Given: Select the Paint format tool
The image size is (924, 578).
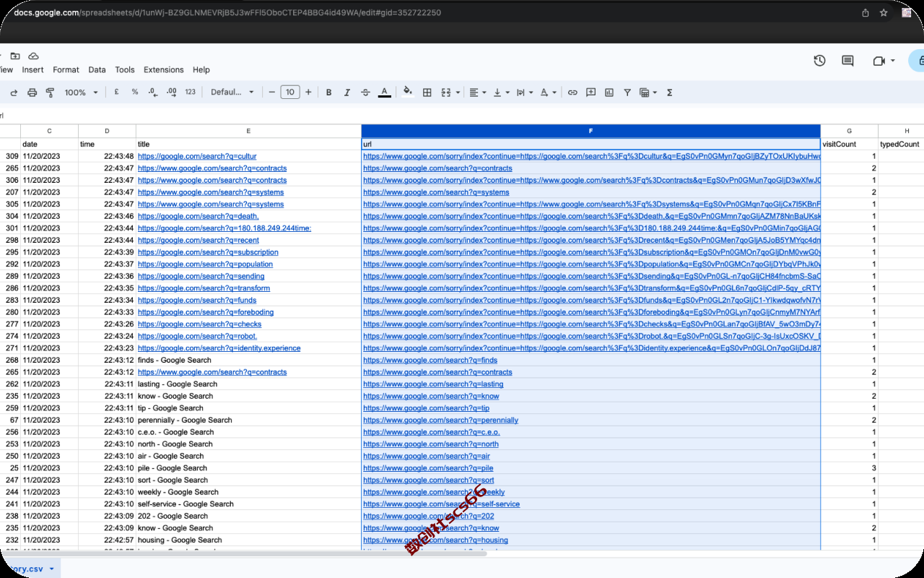Looking at the screenshot, I should pyautogui.click(x=50, y=92).
